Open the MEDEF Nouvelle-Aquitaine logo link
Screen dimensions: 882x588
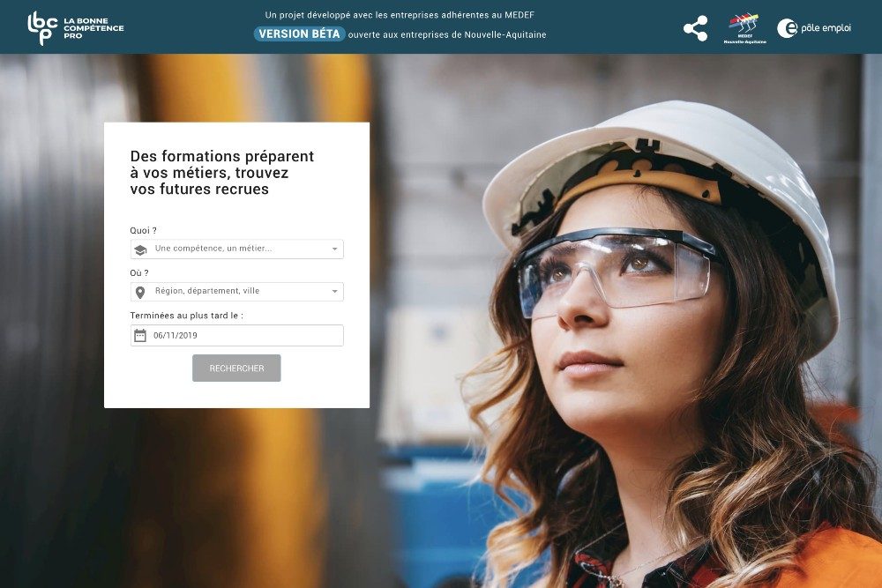pyautogui.click(x=744, y=29)
